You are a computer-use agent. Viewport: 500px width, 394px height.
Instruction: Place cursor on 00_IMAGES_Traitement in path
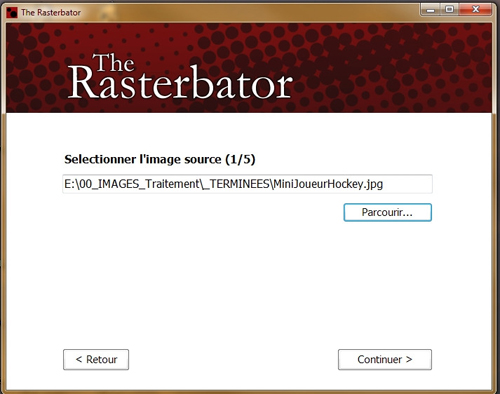click(139, 184)
